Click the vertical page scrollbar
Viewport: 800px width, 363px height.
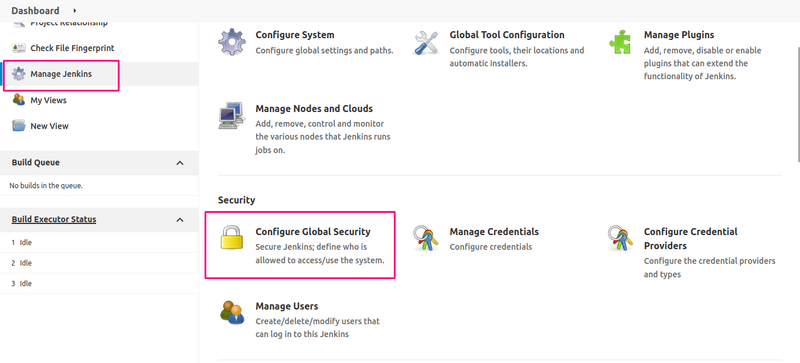click(797, 105)
